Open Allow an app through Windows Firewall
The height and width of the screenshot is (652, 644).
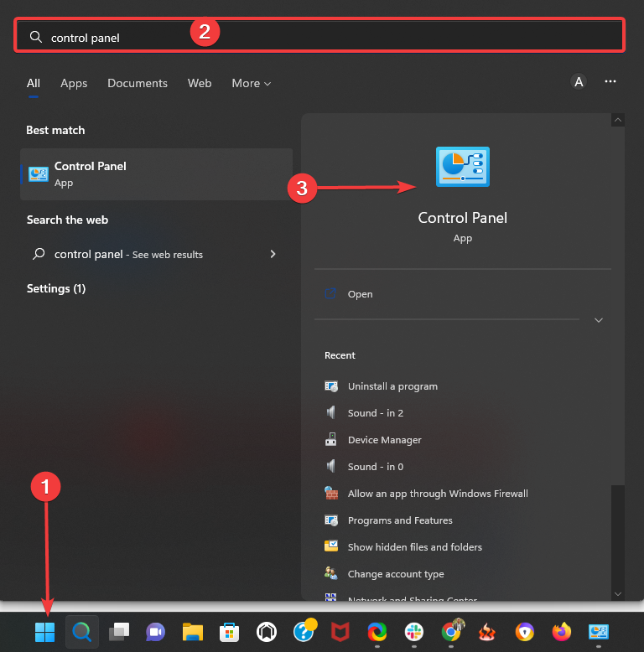coord(438,494)
